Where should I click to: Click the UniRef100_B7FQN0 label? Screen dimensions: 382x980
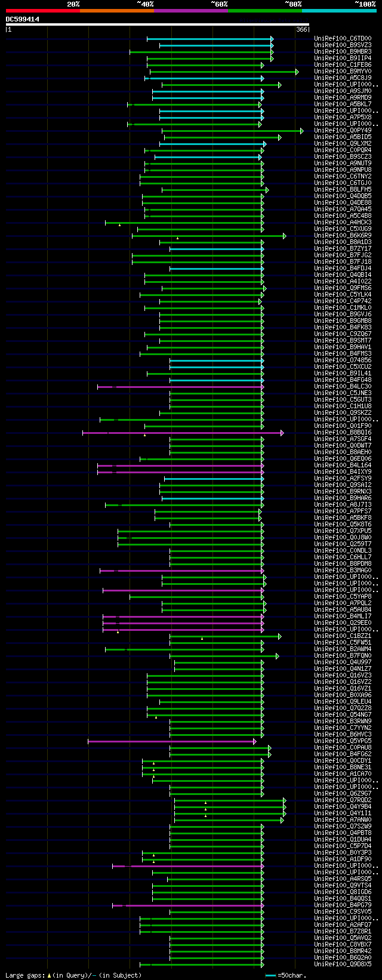(x=343, y=656)
